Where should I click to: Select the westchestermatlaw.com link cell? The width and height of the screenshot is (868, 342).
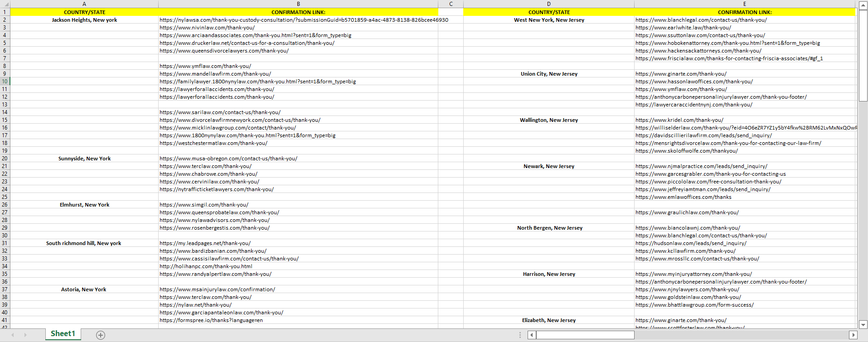tap(298, 143)
